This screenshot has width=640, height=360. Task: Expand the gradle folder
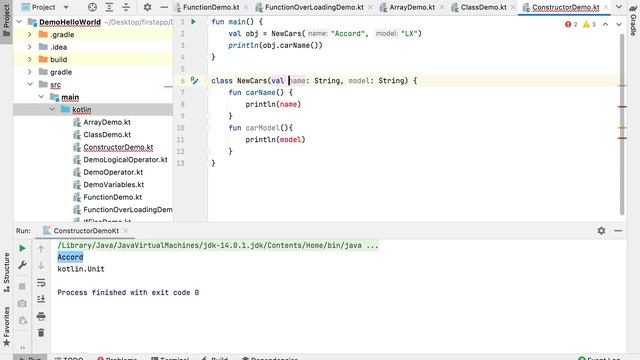[30, 72]
